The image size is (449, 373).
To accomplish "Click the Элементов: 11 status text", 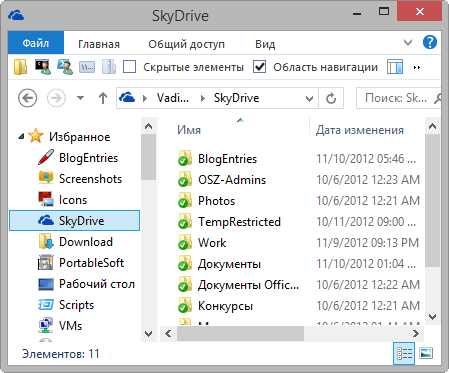I will pos(61,354).
